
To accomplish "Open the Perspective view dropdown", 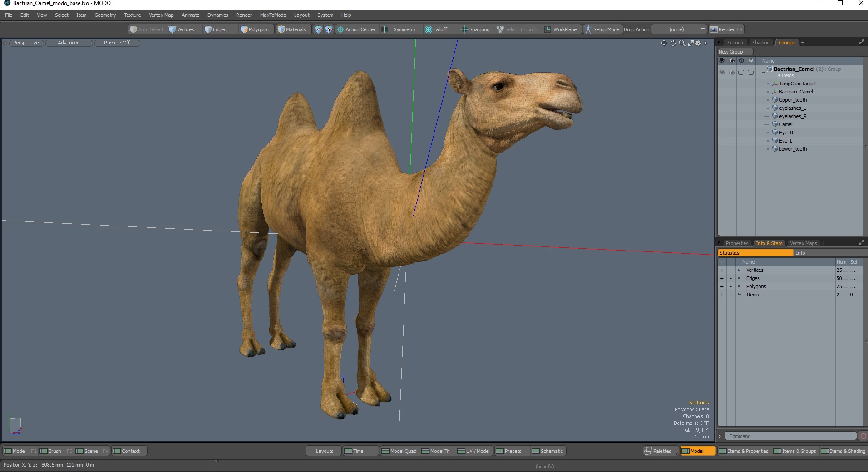I will pos(26,43).
